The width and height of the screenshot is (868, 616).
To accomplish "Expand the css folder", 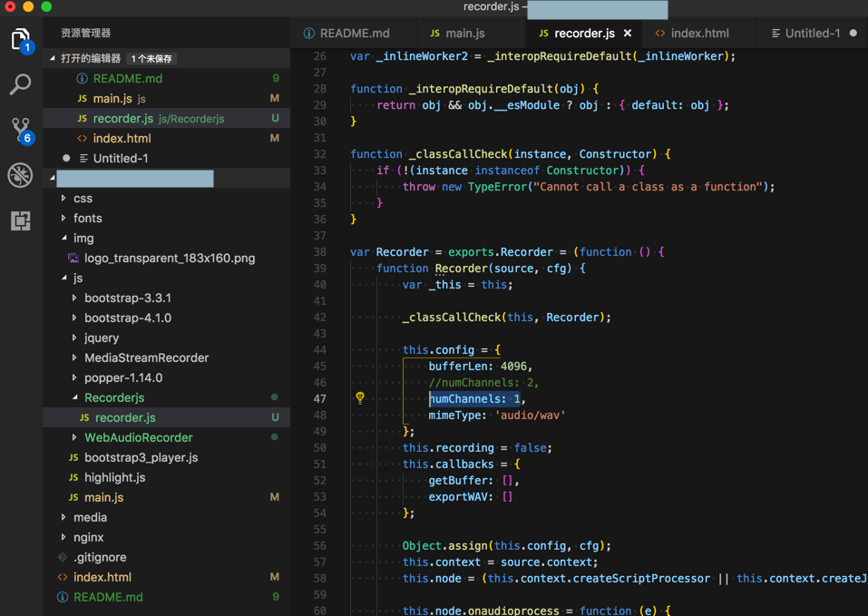I will coord(83,198).
